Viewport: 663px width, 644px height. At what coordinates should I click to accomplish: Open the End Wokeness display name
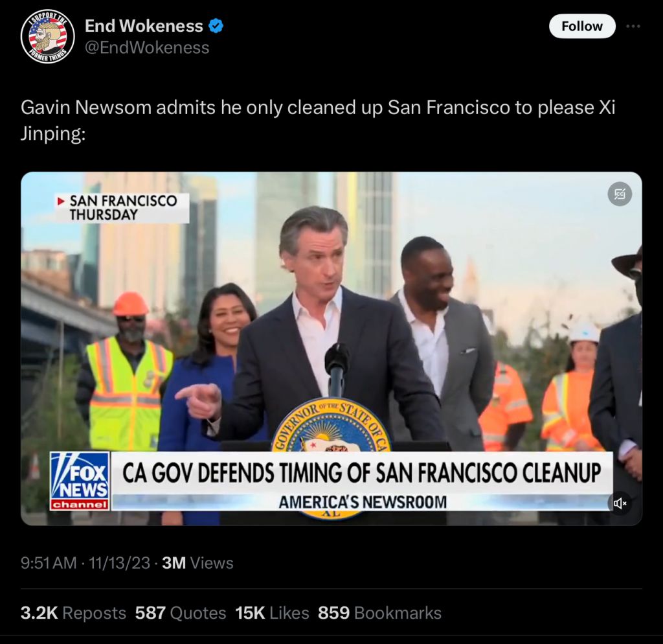point(144,26)
